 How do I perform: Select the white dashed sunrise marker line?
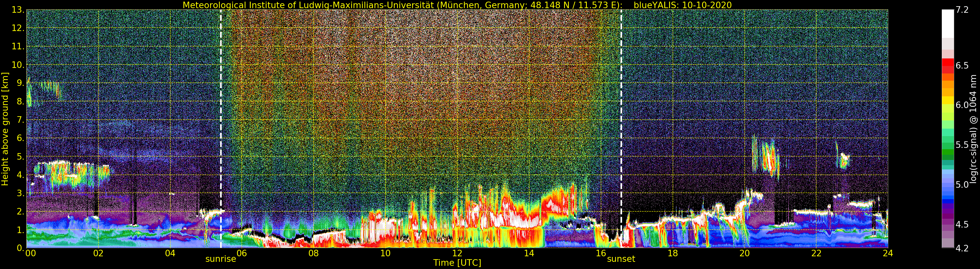(221, 129)
